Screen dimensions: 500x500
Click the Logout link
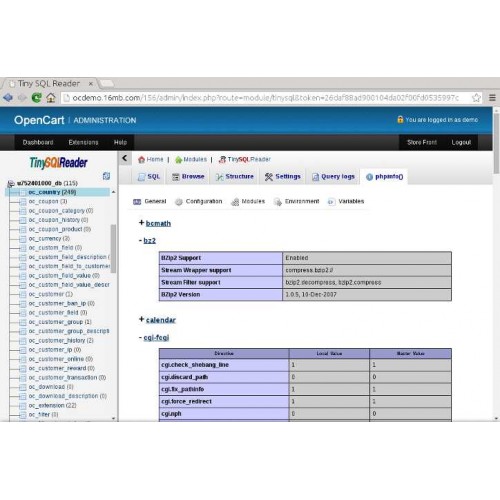click(x=461, y=142)
